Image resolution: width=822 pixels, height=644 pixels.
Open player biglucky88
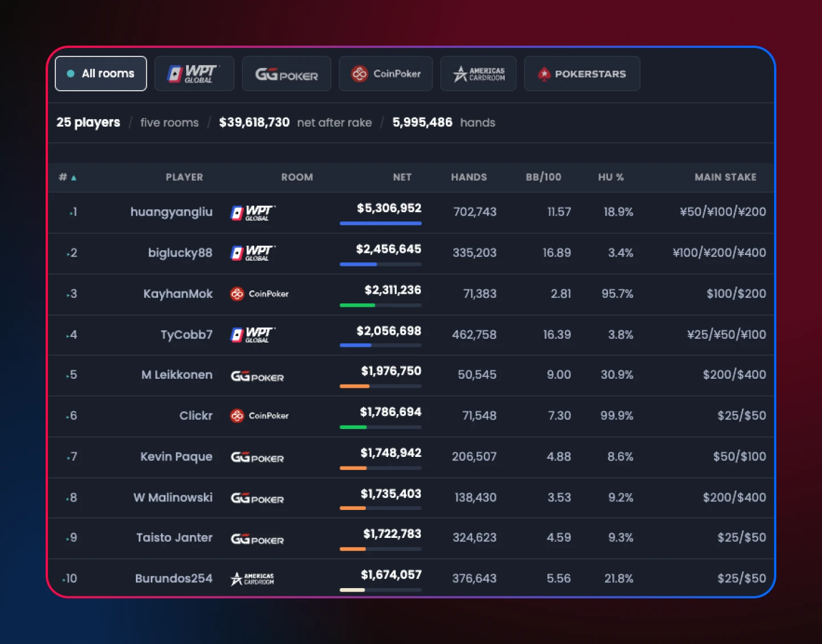(180, 253)
